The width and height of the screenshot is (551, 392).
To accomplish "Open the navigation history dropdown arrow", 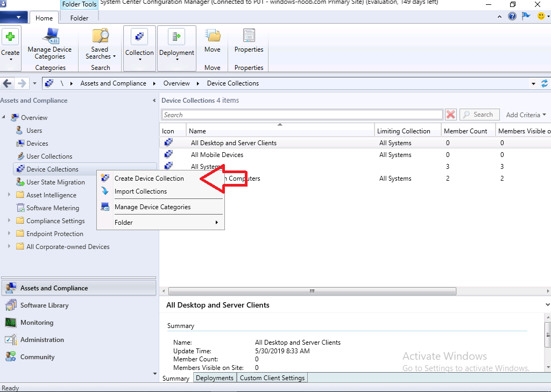I will point(34,83).
